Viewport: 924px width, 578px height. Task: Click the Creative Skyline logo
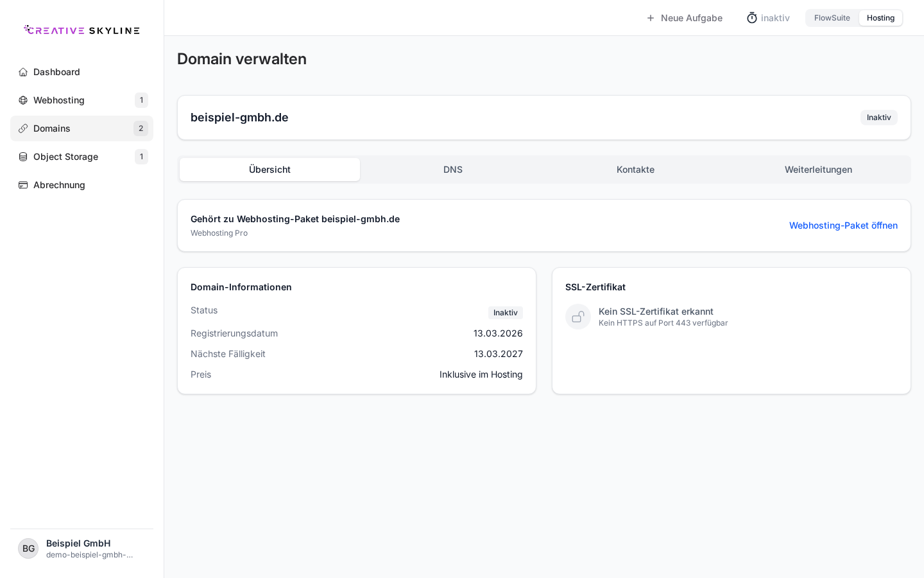pyautogui.click(x=81, y=30)
